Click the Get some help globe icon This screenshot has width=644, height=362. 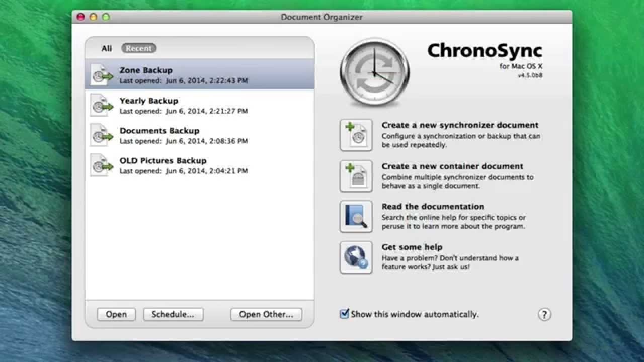(356, 257)
